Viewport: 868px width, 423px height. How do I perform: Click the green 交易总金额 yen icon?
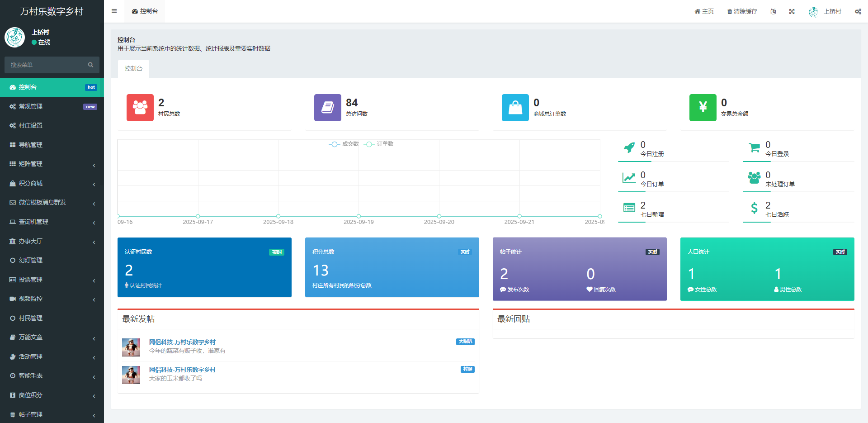[x=703, y=108]
